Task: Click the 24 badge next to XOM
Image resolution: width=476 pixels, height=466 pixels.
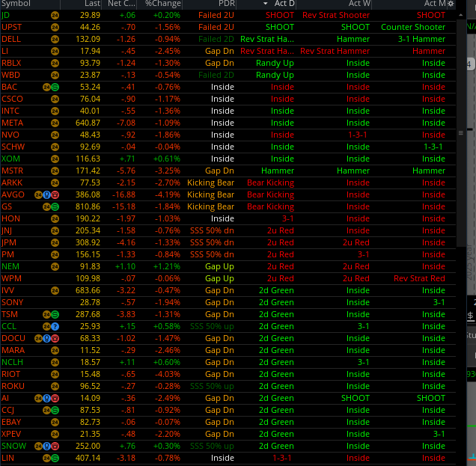Action: (x=55, y=159)
